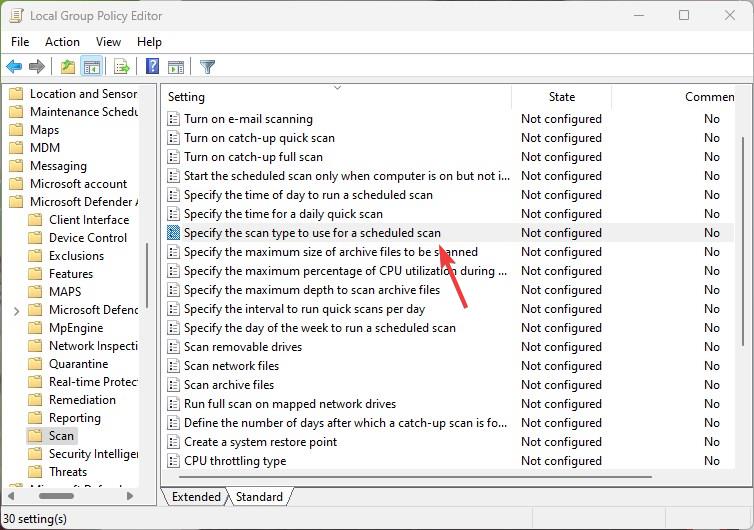Image resolution: width=754 pixels, height=530 pixels.
Task: Open the File menu
Action: coord(20,42)
